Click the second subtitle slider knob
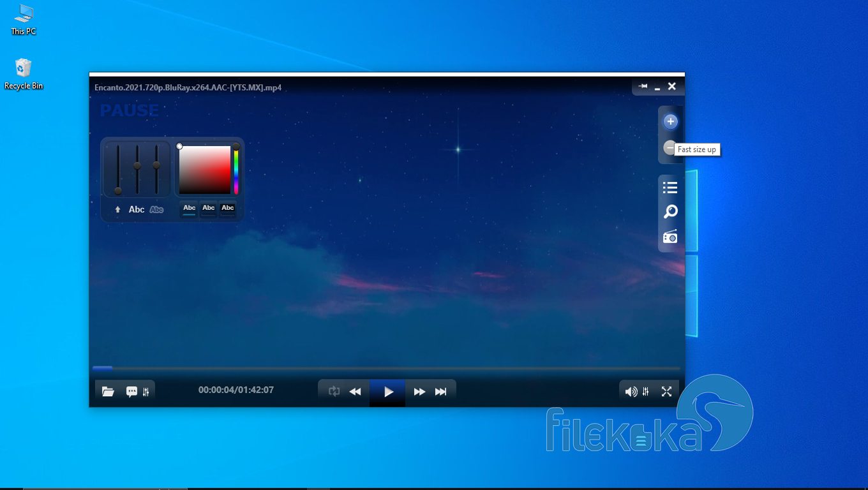 point(137,166)
